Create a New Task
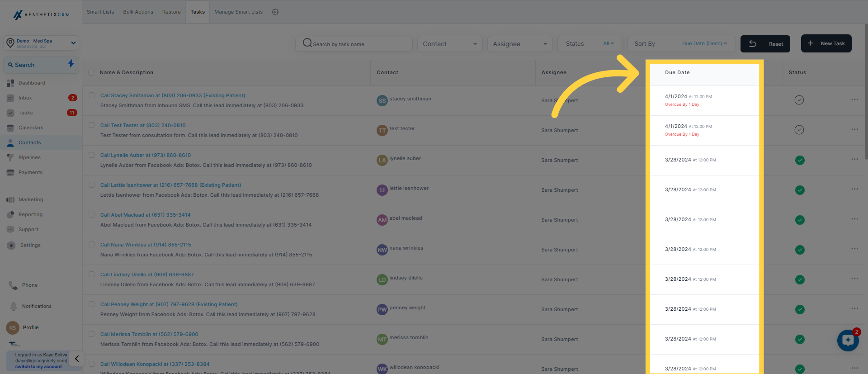 pyautogui.click(x=826, y=43)
